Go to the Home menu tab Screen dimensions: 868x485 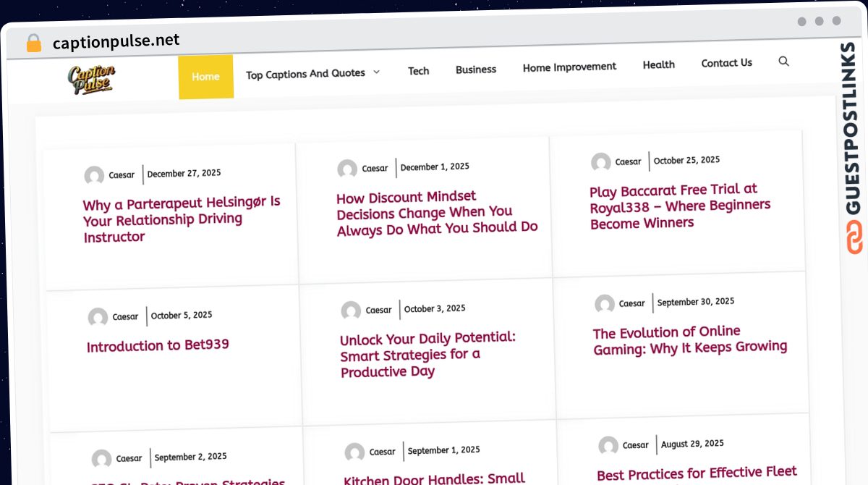(x=205, y=77)
